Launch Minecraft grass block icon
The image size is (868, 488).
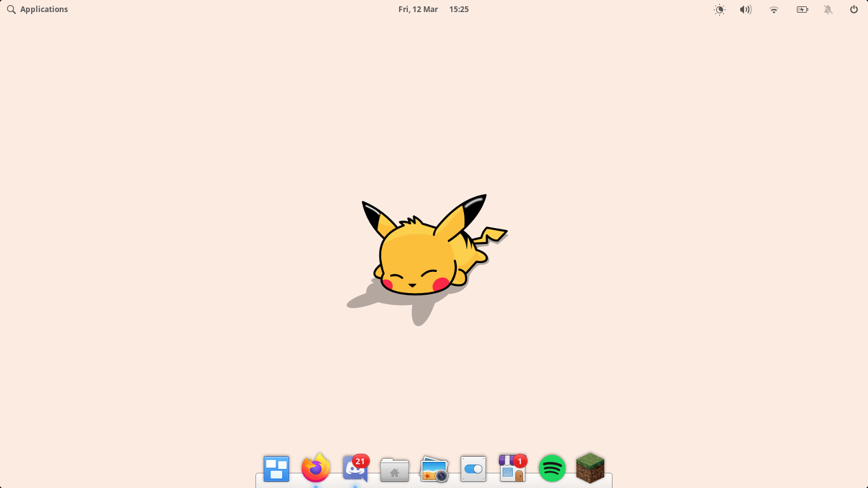[590, 468]
